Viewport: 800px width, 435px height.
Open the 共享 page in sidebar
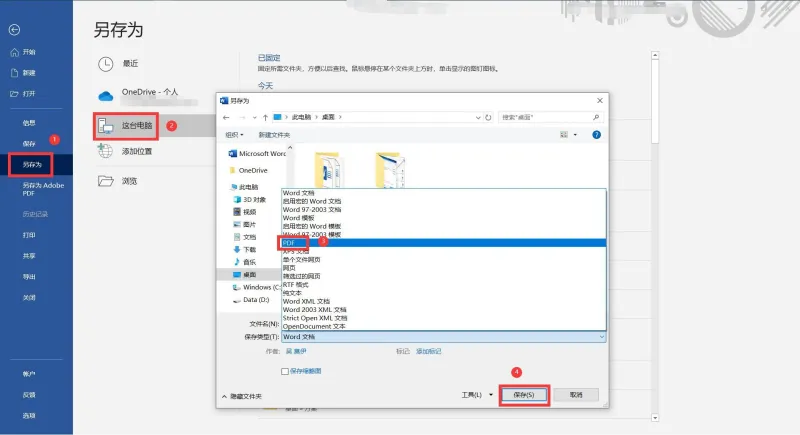tap(29, 256)
